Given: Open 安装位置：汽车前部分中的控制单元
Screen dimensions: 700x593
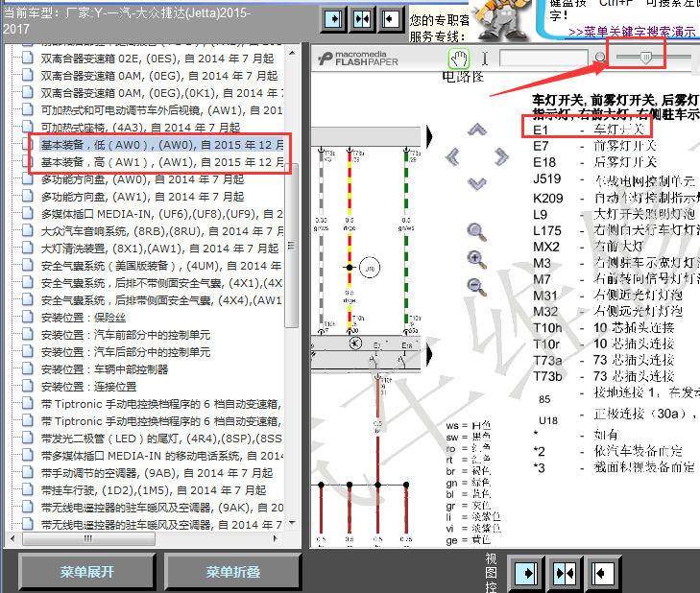Looking at the screenshot, I should (x=126, y=335).
